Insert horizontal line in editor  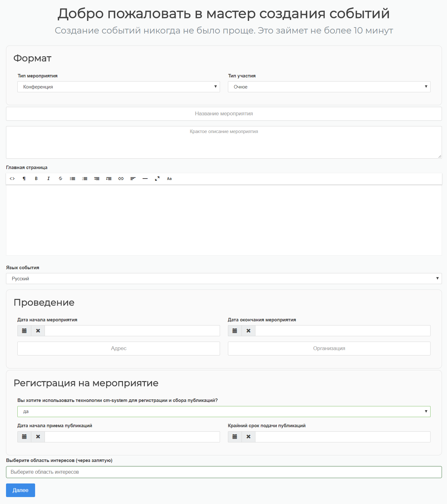pos(145,179)
